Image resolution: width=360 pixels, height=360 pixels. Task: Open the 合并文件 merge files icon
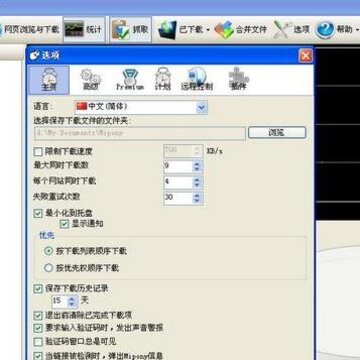(x=224, y=30)
